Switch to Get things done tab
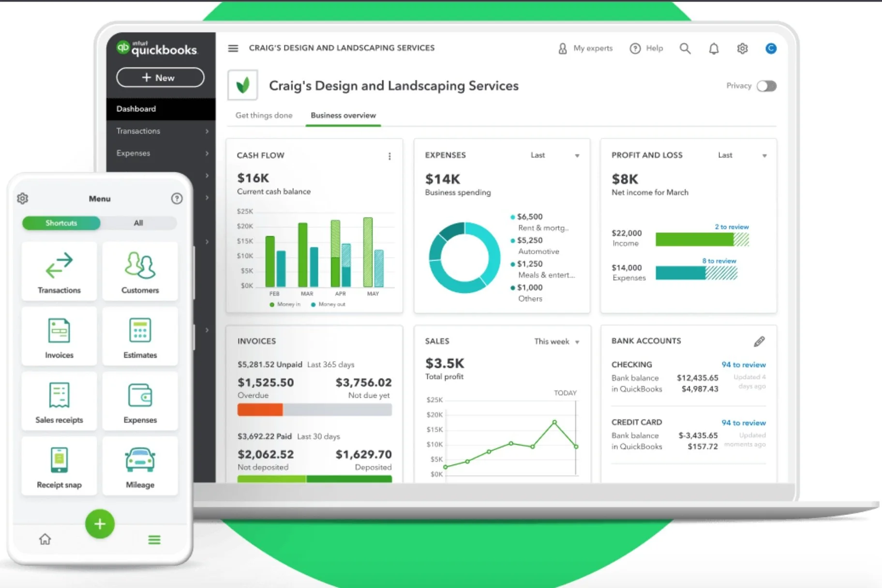The image size is (882, 588). point(264,115)
